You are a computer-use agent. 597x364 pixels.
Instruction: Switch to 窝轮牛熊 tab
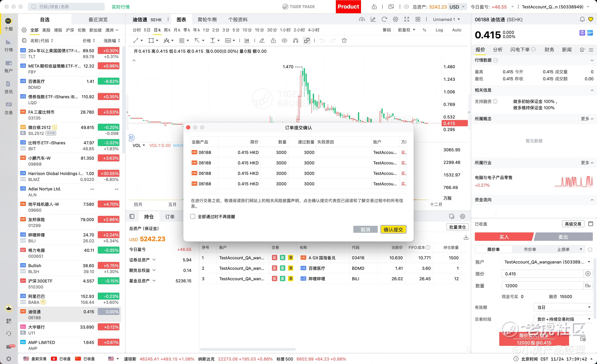pos(207,20)
